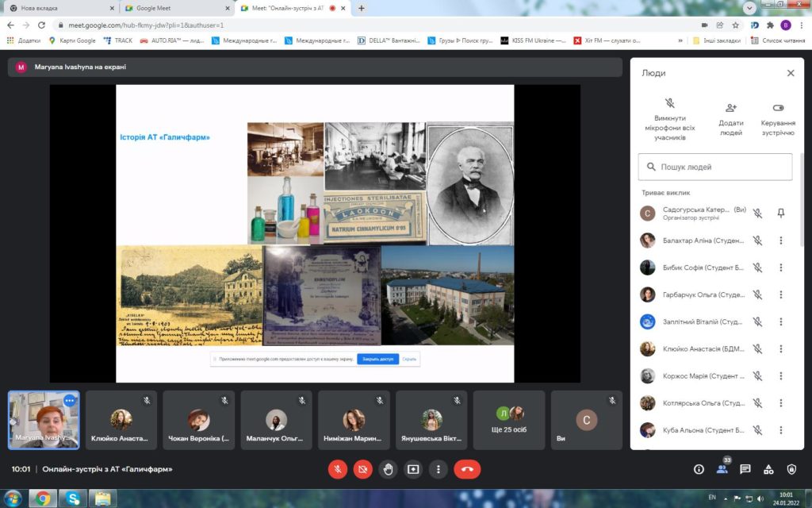Mute microphone for Балахтар Аліна
This screenshot has width=812, height=508.
pyautogui.click(x=757, y=241)
